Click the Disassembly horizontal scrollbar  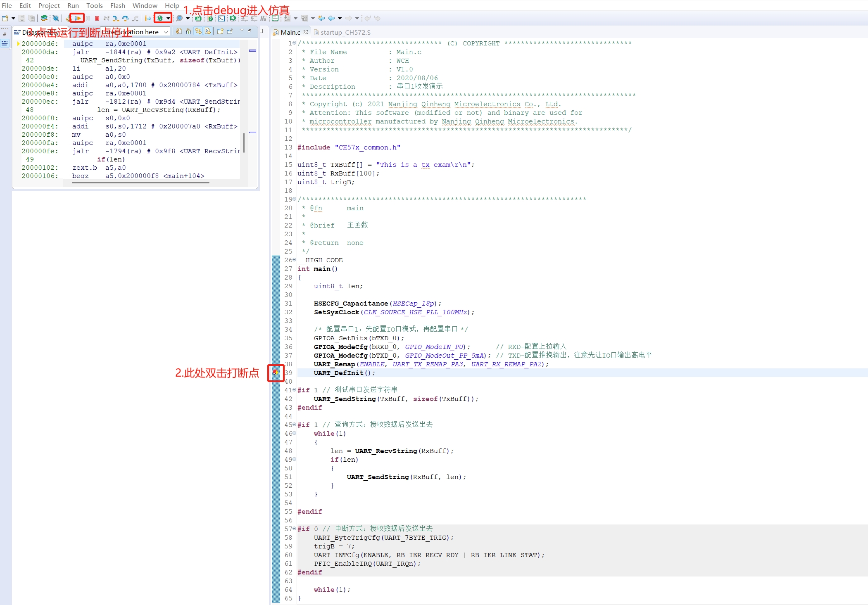coord(140,182)
